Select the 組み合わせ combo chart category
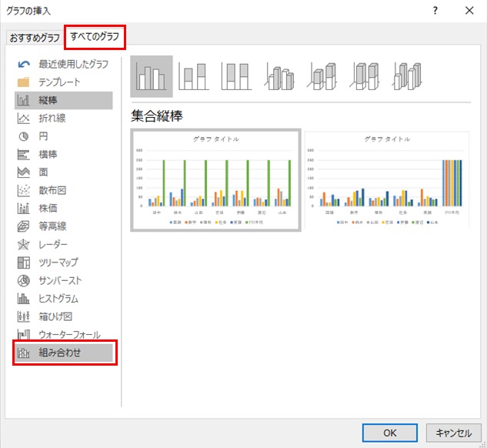The width and height of the screenshot is (487, 448). [63, 353]
